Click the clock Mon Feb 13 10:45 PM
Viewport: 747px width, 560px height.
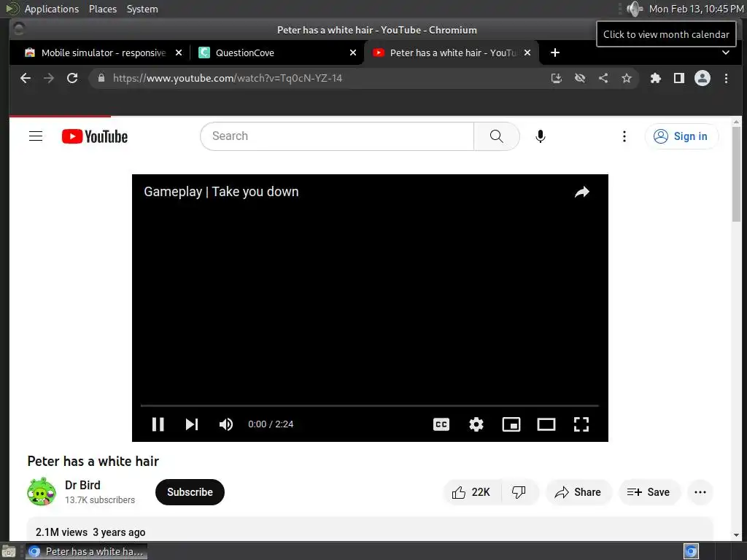696,9
